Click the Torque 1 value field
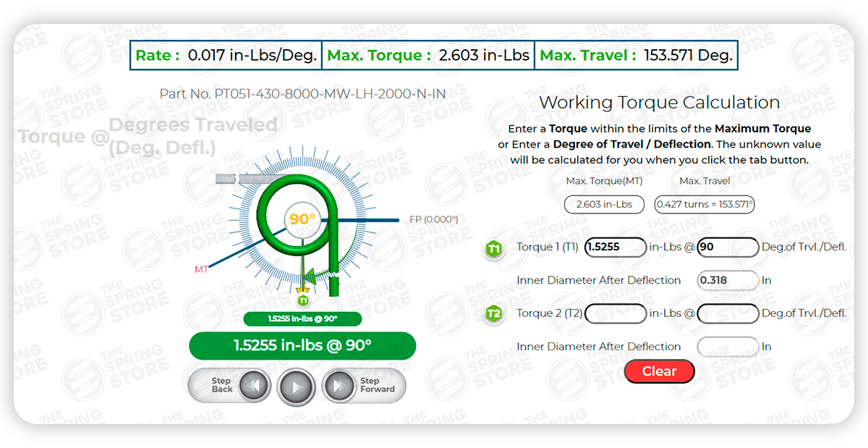Image resolution: width=868 pixels, height=448 pixels. (616, 247)
